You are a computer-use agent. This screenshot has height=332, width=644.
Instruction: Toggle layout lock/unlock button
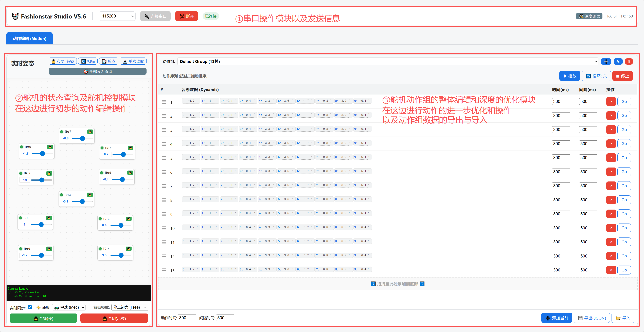tap(63, 61)
